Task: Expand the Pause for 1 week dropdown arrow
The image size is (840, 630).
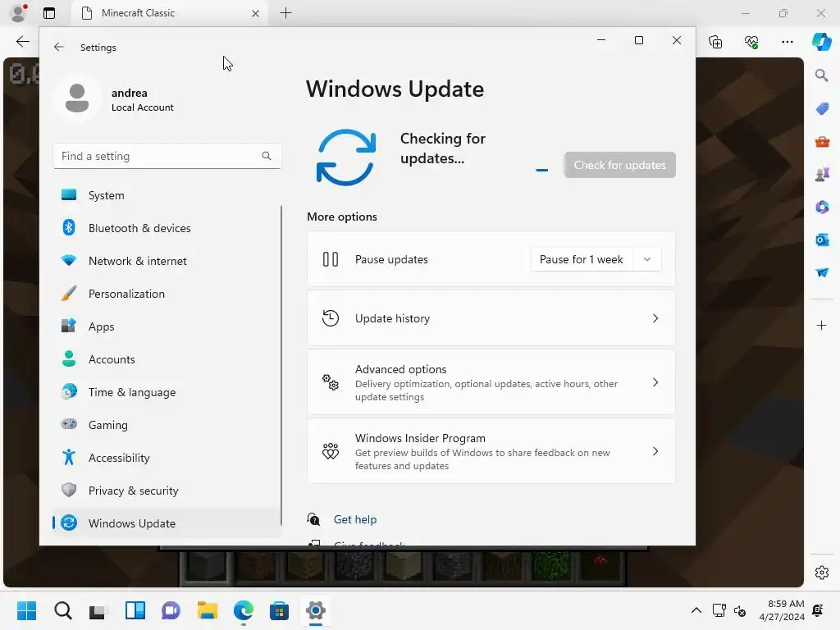Action: 647,259
